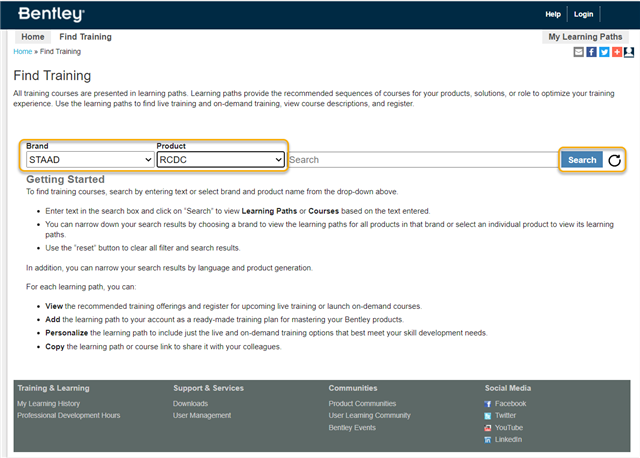This screenshot has width=640, height=458.
Task: Click the footer Twitter icon
Action: click(x=487, y=416)
